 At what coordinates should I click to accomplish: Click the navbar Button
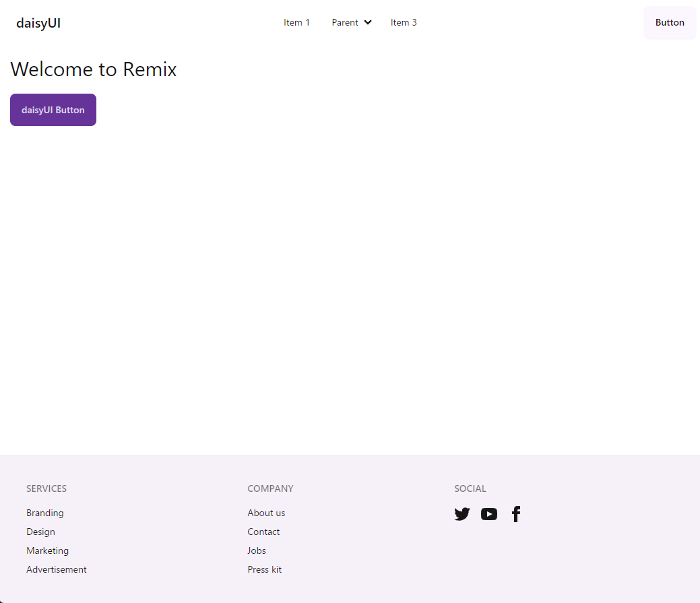[670, 22]
